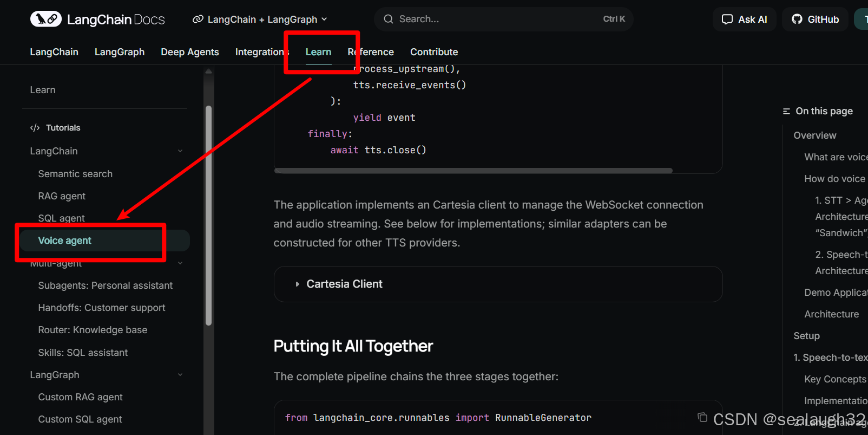Open the Reference tab

(371, 52)
